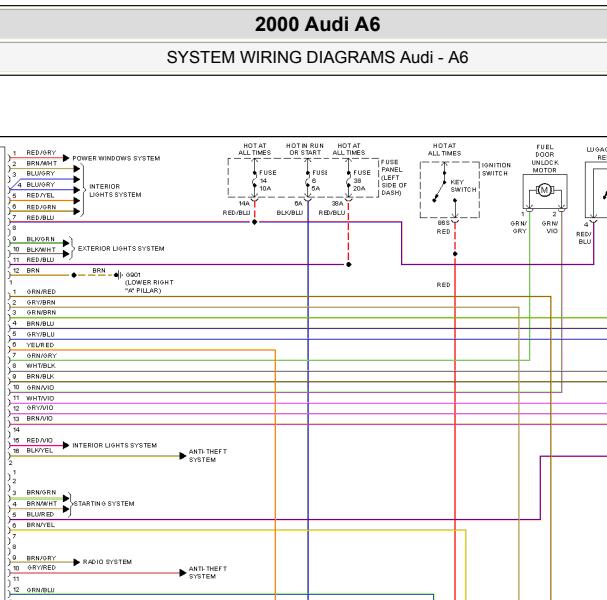Click the 'BRN/VIO' wire label
Image resolution: width=607 pixels, height=600 pixels.
click(x=39, y=419)
